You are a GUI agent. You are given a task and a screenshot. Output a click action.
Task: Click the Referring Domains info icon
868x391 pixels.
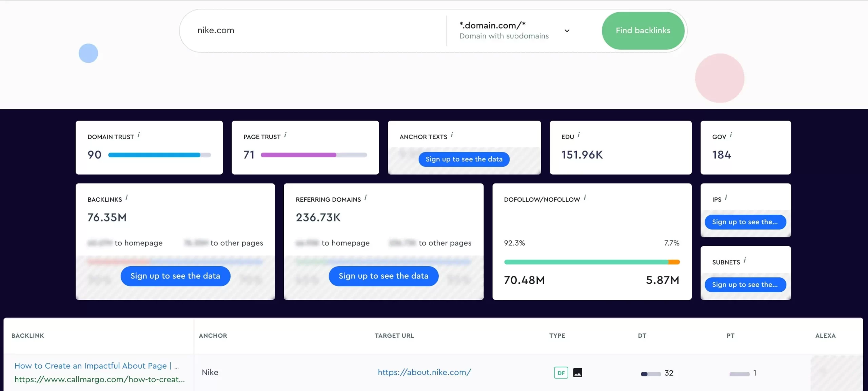(366, 198)
